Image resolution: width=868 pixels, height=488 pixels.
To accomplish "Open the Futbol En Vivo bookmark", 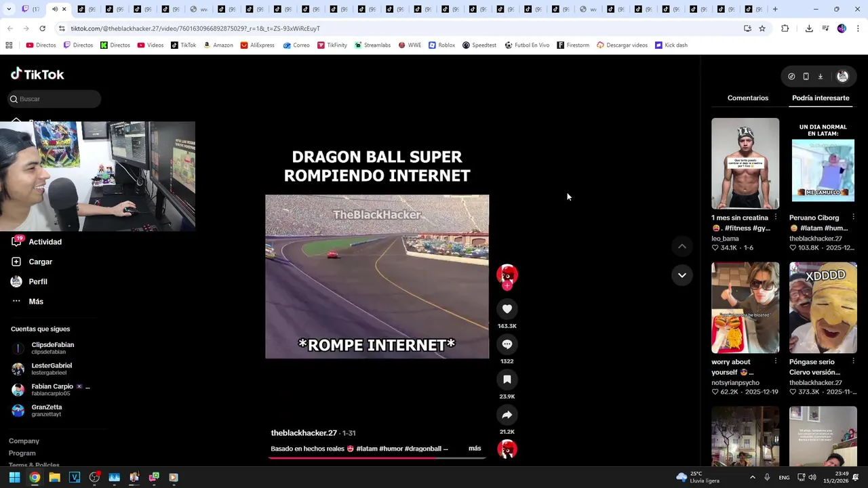I will coord(526,45).
